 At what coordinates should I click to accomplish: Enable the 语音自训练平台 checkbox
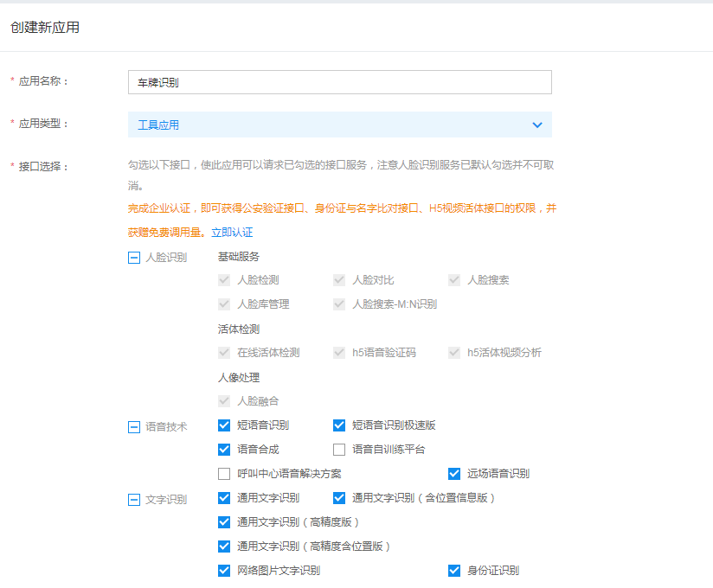point(339,450)
